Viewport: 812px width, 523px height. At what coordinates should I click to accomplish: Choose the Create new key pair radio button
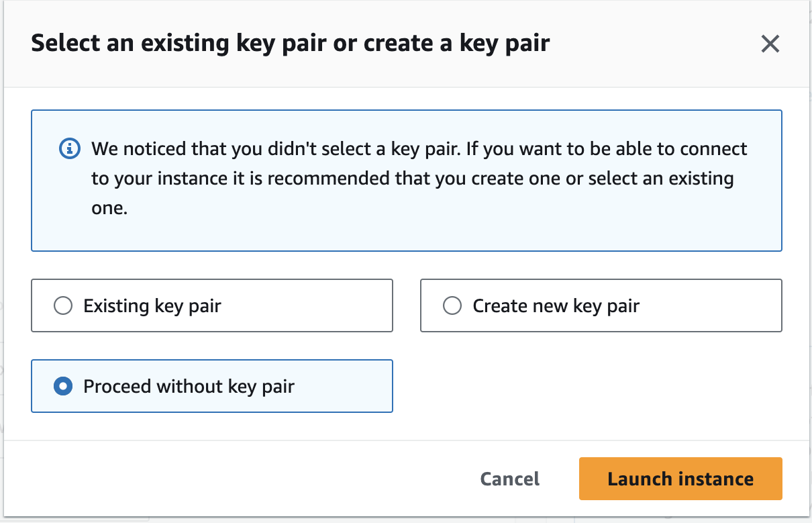coord(452,306)
